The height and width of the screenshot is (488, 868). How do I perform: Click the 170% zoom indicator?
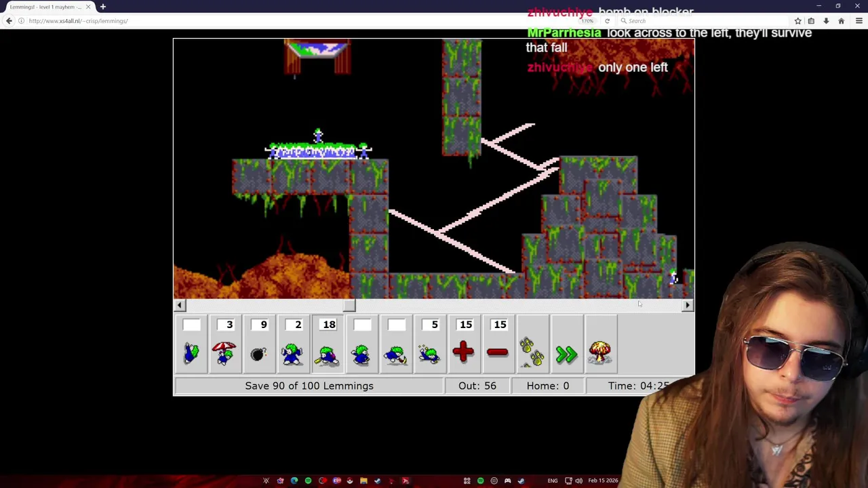click(587, 21)
